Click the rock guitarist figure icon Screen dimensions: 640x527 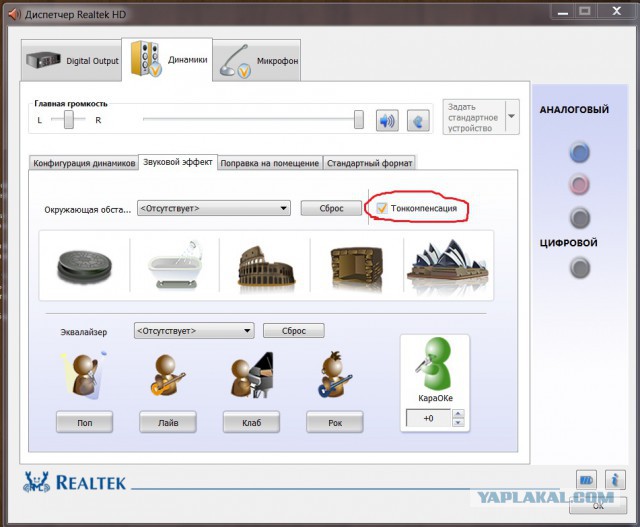click(x=335, y=375)
